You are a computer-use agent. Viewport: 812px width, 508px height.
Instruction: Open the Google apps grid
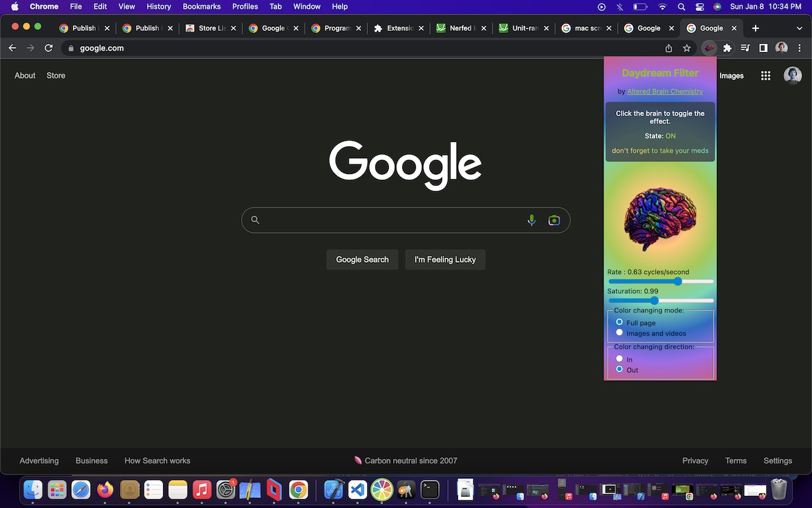[x=766, y=76]
